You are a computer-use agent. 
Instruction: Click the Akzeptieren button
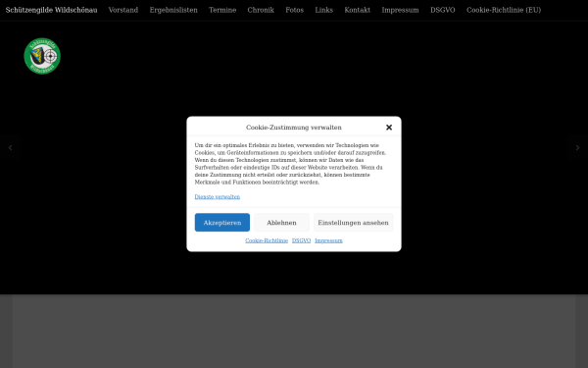tap(222, 223)
